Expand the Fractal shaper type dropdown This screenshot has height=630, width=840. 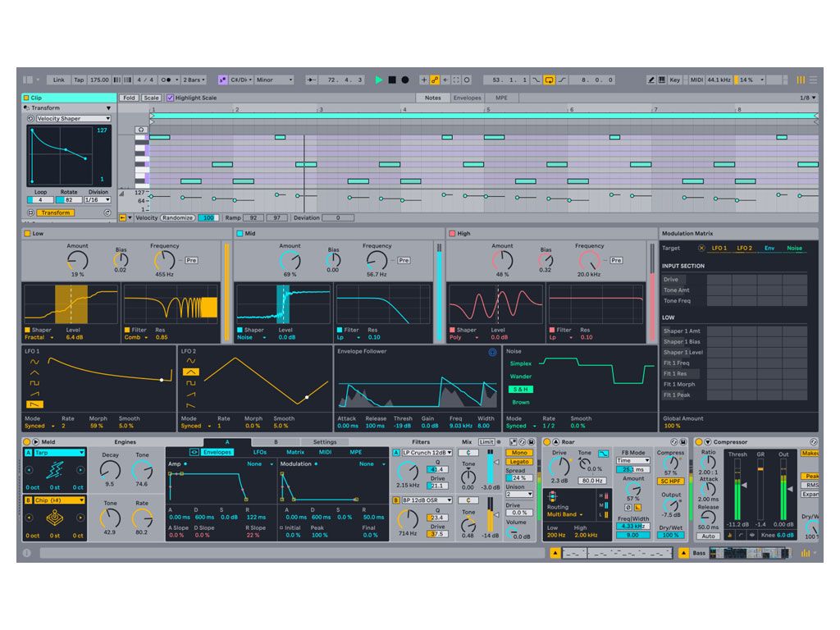point(39,337)
